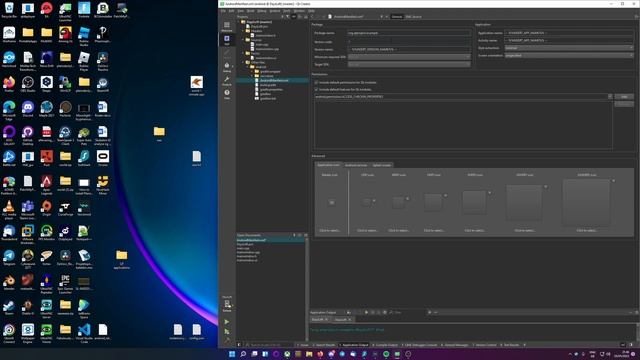The height and width of the screenshot is (360, 640).
Task: Collapse the Headers folder in project tree
Action: 243,31
